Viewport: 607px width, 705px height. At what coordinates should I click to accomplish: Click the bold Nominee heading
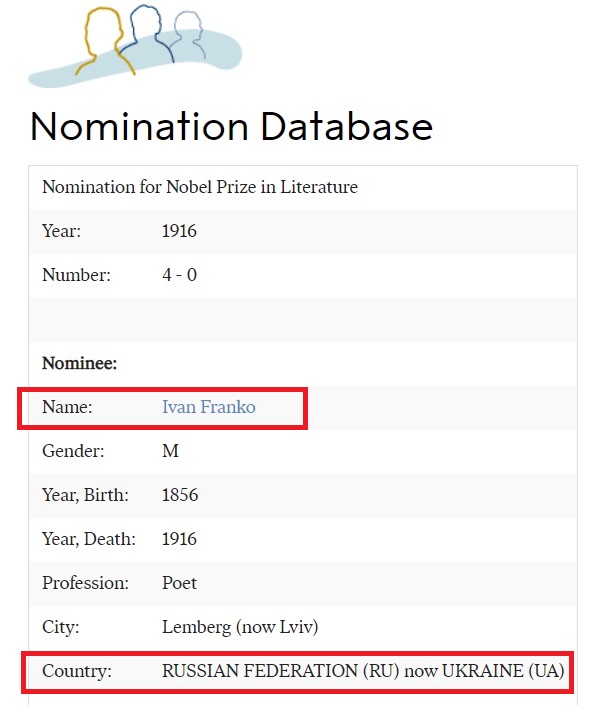79,364
